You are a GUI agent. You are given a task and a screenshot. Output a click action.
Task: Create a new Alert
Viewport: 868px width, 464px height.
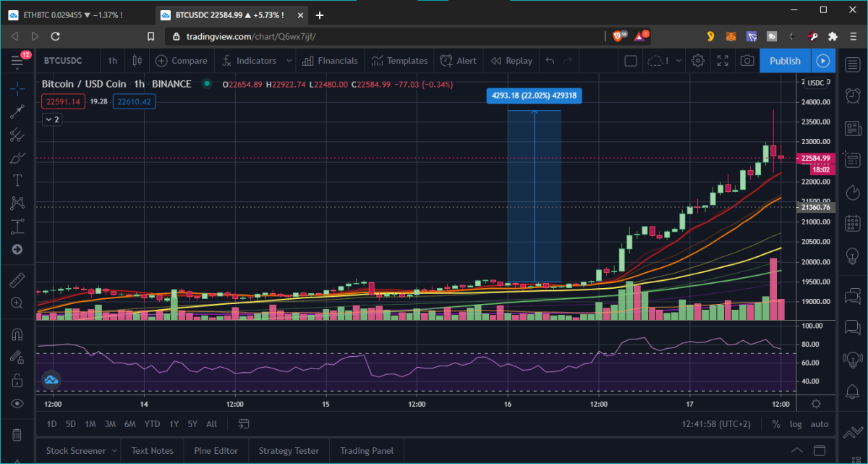[458, 61]
